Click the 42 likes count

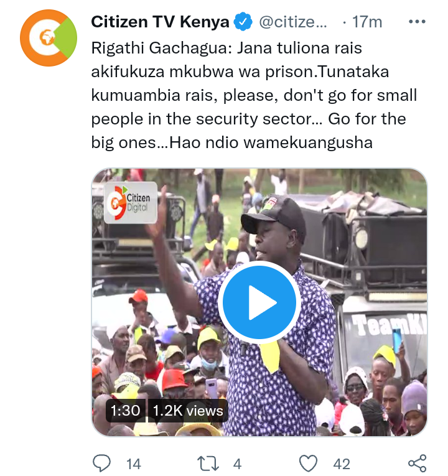click(x=342, y=464)
